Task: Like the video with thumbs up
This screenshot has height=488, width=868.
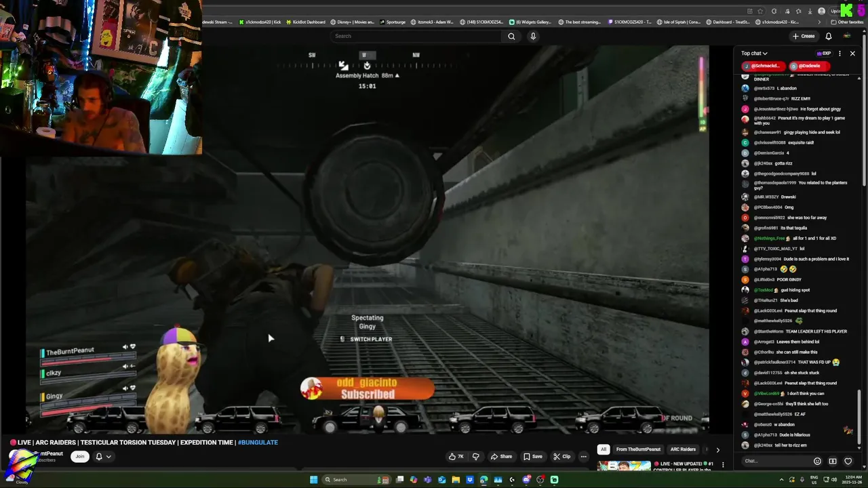Action: pyautogui.click(x=456, y=456)
